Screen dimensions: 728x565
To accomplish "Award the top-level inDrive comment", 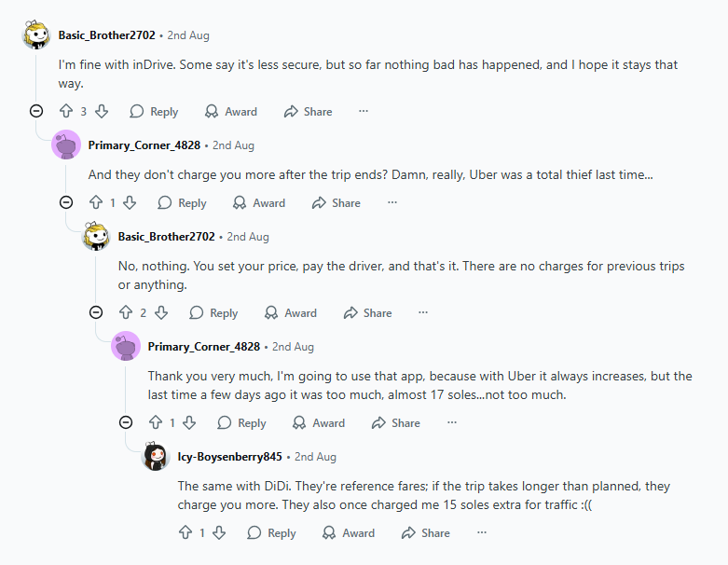I will [231, 111].
